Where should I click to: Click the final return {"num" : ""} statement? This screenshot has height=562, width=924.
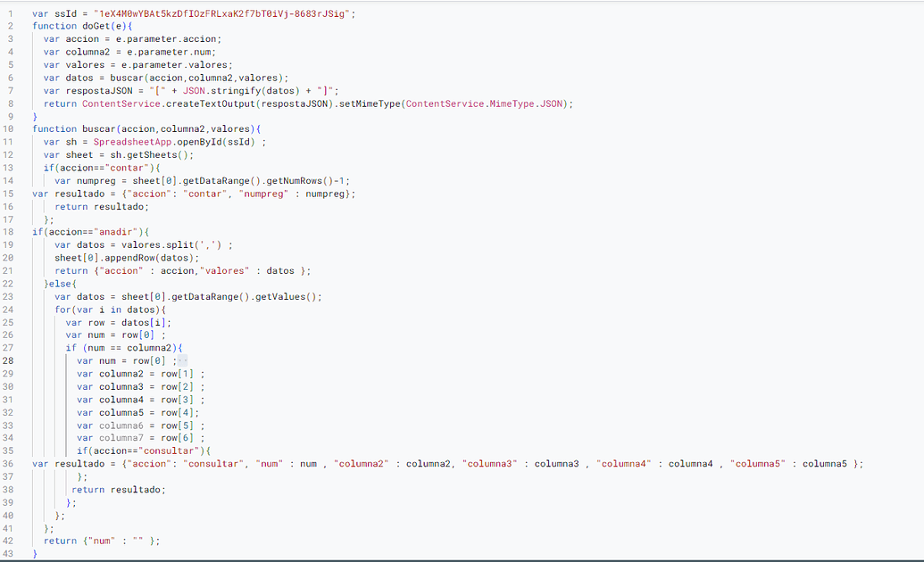pyautogui.click(x=102, y=541)
